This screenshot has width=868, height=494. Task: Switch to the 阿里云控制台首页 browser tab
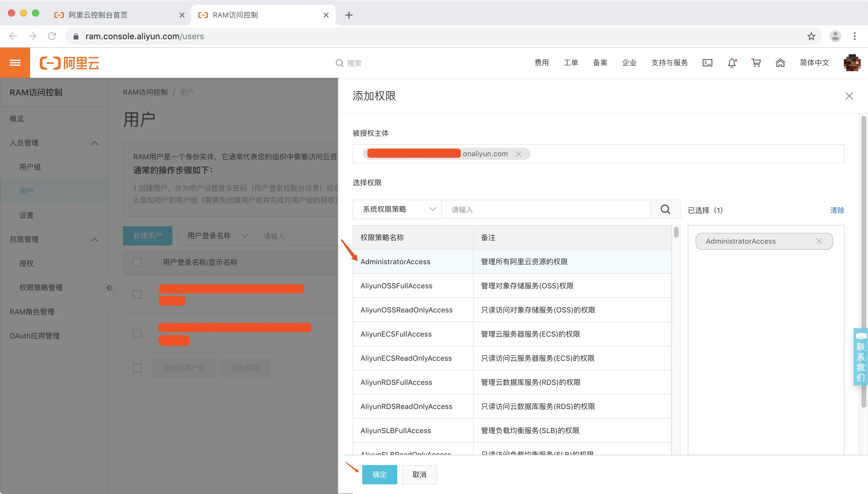tap(98, 15)
